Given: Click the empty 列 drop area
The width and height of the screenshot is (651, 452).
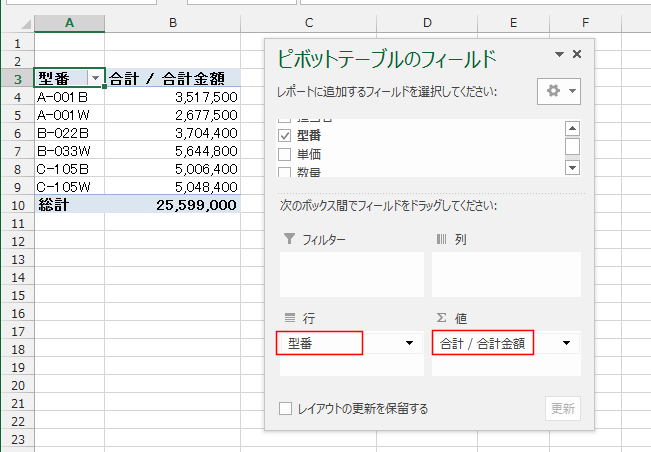Looking at the screenshot, I should click(506, 274).
